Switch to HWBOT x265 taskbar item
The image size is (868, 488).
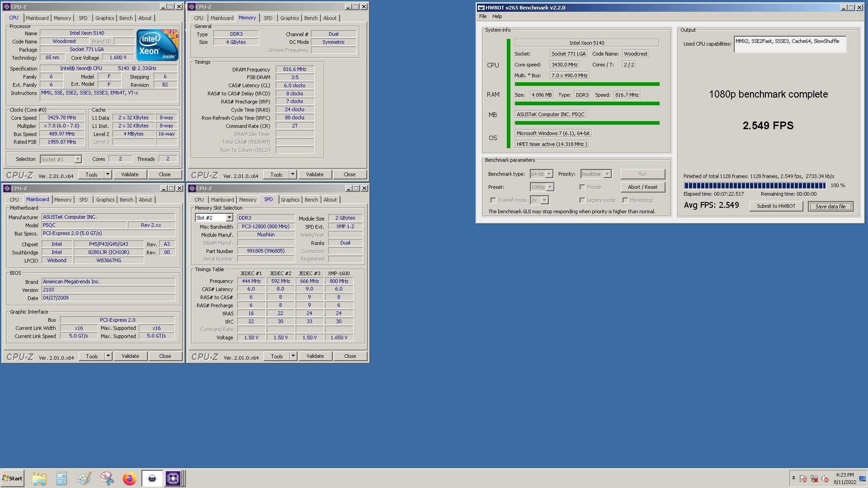click(x=152, y=478)
